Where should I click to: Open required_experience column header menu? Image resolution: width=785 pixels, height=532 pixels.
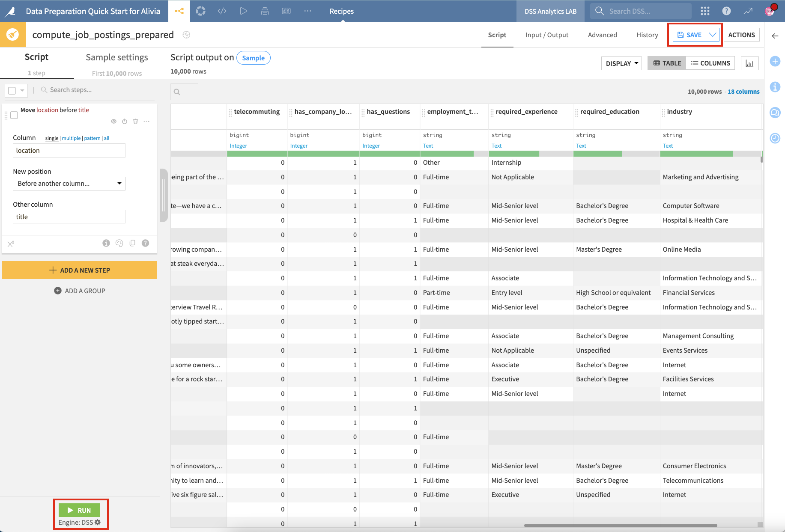click(526, 112)
